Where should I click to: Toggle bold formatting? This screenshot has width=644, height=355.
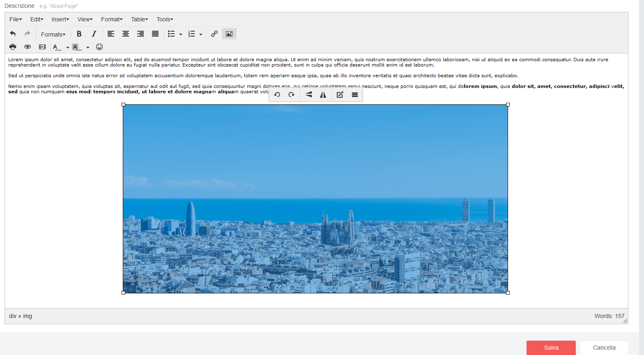tap(79, 34)
